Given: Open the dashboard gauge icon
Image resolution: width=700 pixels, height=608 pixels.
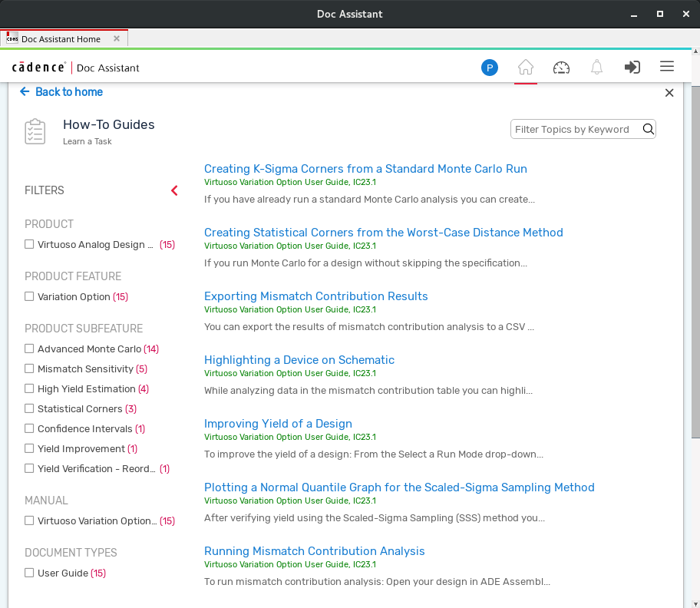Looking at the screenshot, I should [x=561, y=68].
